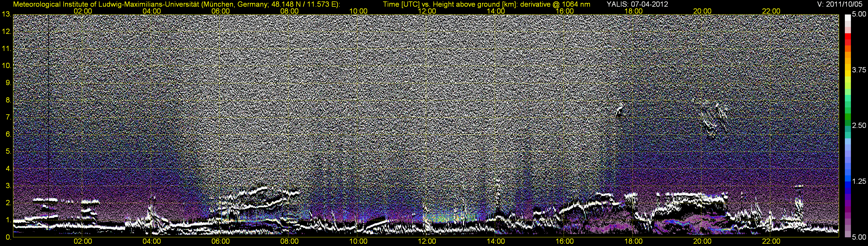Click the 16:00 label on the bottom time axis
The height and width of the screenshot is (246, 868).
pos(565,241)
